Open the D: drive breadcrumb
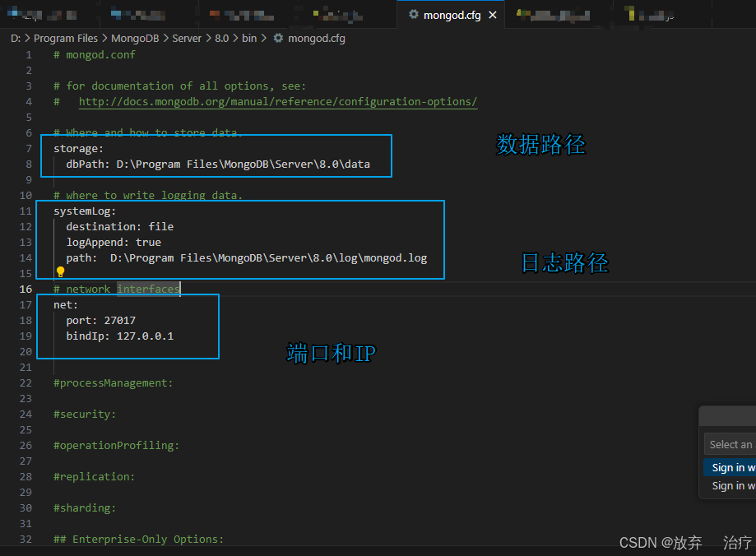 pyautogui.click(x=16, y=38)
